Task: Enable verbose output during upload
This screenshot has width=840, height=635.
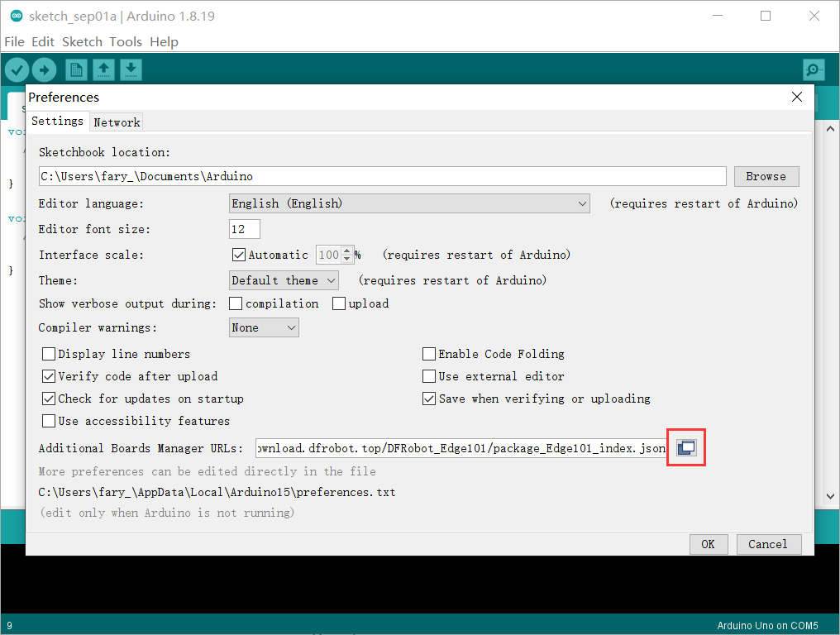Action: (x=339, y=303)
